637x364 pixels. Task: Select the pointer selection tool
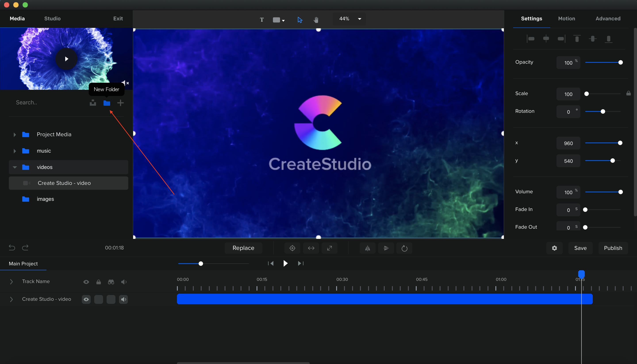[300, 20]
